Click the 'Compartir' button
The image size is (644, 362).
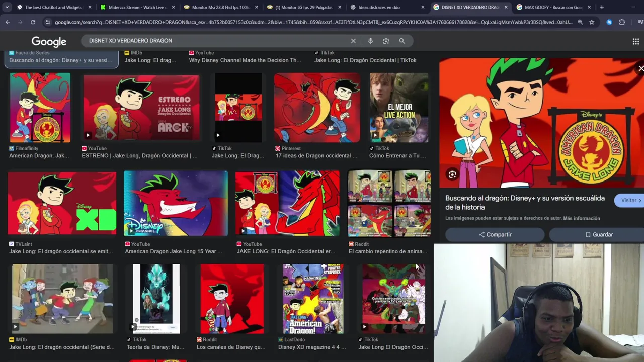(495, 235)
